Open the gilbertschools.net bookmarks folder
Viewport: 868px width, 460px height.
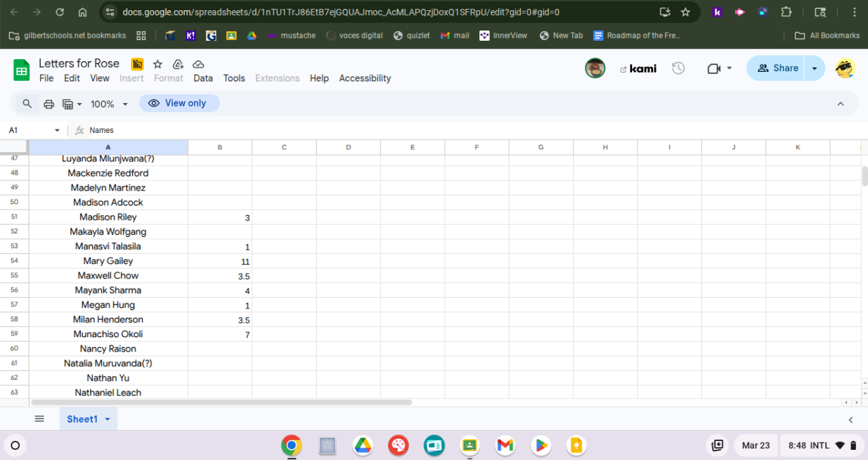(68, 35)
